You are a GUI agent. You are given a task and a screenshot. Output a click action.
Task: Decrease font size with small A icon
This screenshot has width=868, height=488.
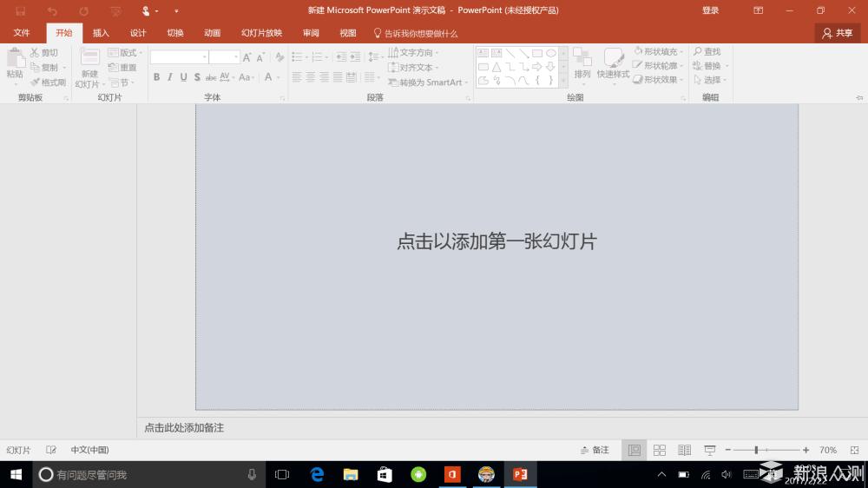pyautogui.click(x=260, y=57)
